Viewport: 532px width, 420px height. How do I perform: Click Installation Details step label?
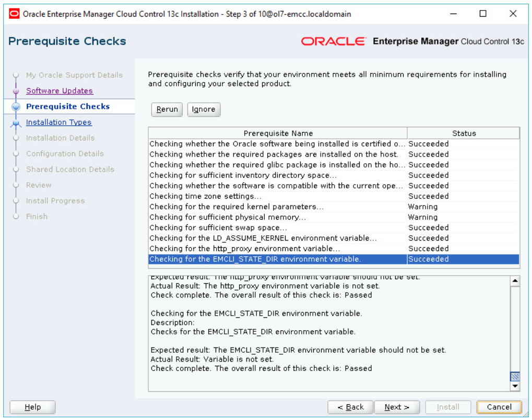coord(61,138)
